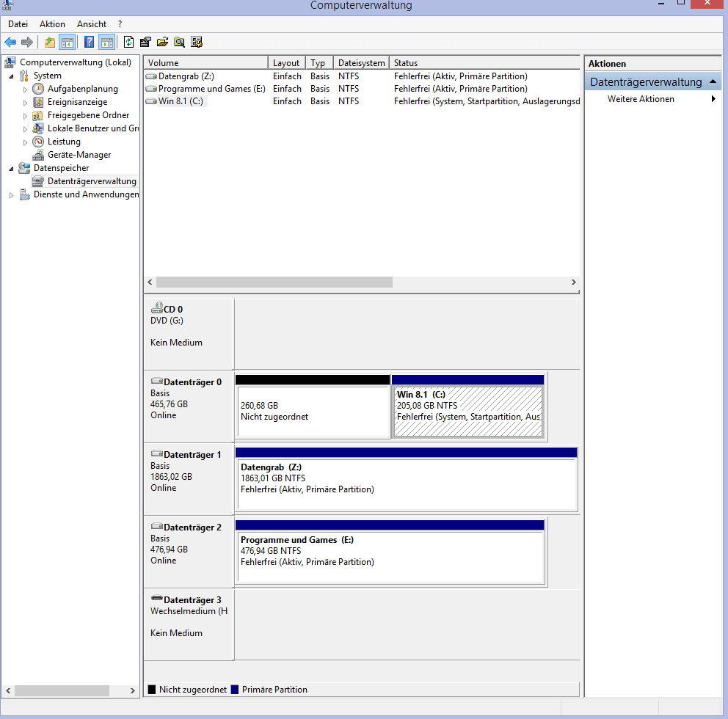
Task: Click the volume list horizontal scrollbar thumb
Action: coord(274,282)
